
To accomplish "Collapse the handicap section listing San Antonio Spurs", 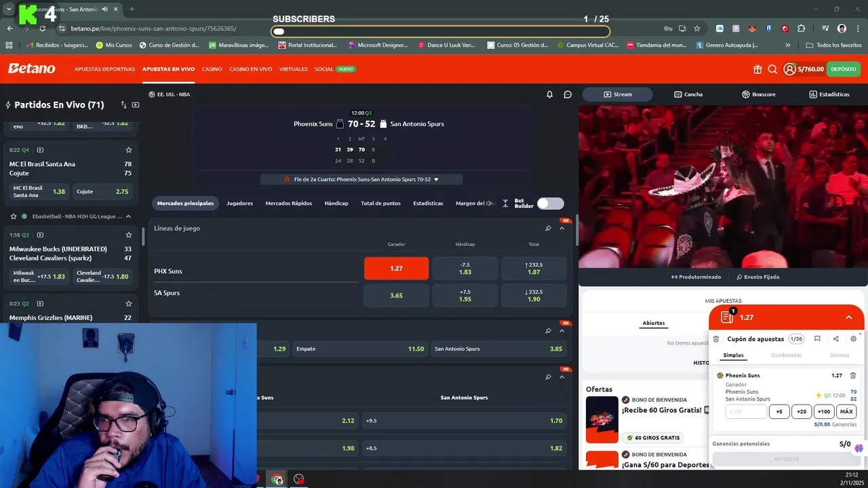I will (561, 377).
